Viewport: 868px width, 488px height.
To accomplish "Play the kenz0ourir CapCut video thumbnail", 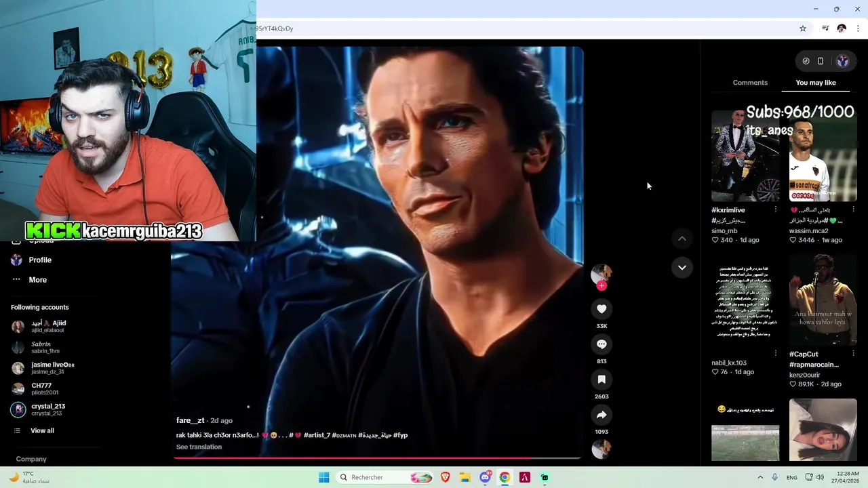I will click(823, 300).
